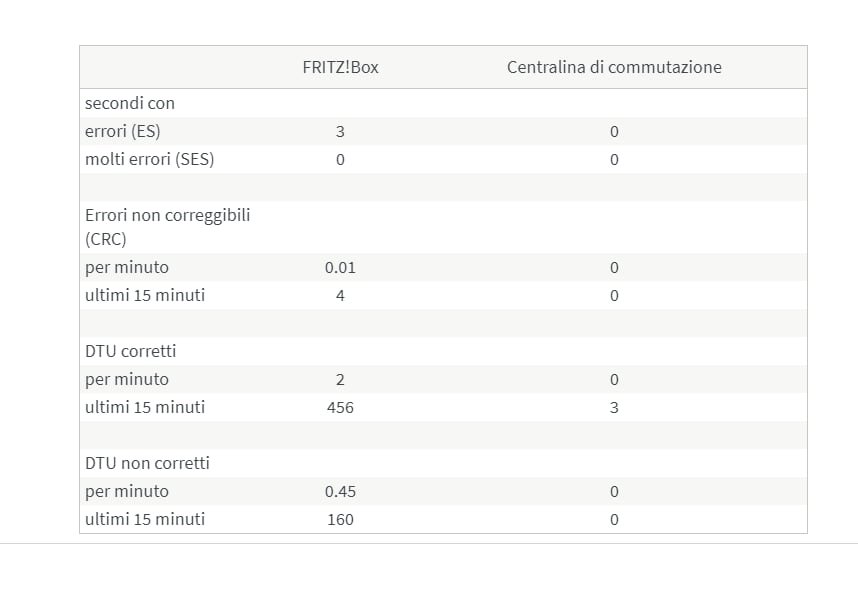
Task: Click the "molti errori (SES)" row label
Action: coord(150,159)
